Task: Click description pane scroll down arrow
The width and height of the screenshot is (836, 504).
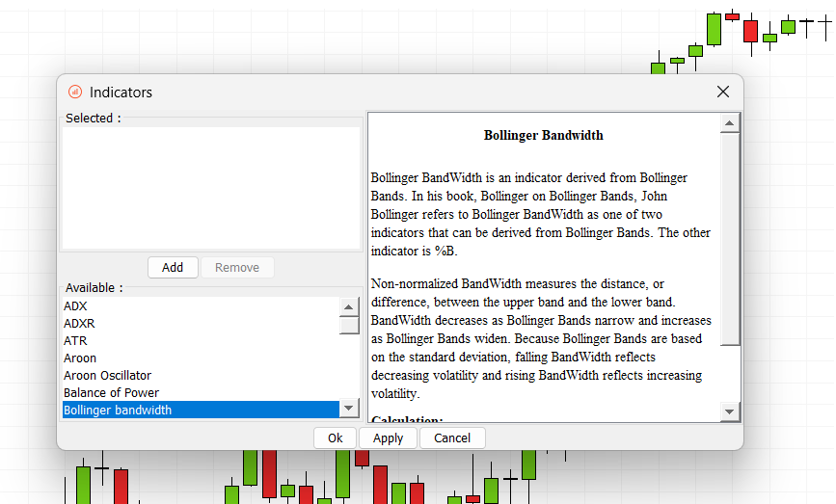Action: tap(729, 411)
